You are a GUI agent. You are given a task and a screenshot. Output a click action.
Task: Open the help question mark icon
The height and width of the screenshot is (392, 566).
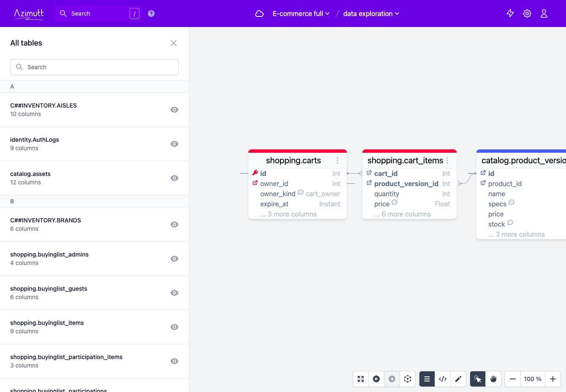tap(151, 14)
